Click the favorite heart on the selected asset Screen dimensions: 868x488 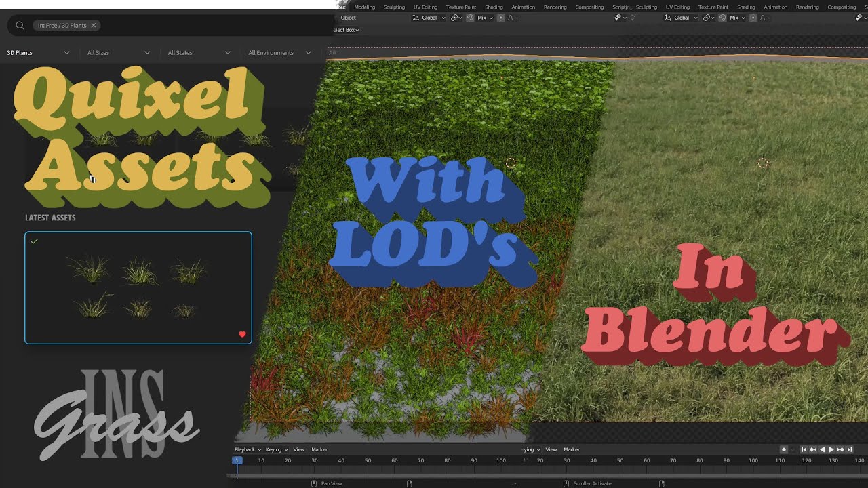(242, 334)
